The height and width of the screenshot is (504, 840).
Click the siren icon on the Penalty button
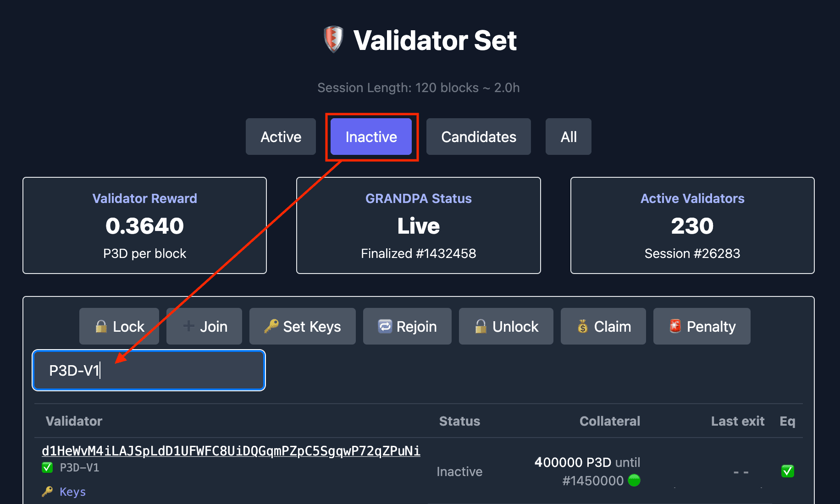click(x=674, y=326)
